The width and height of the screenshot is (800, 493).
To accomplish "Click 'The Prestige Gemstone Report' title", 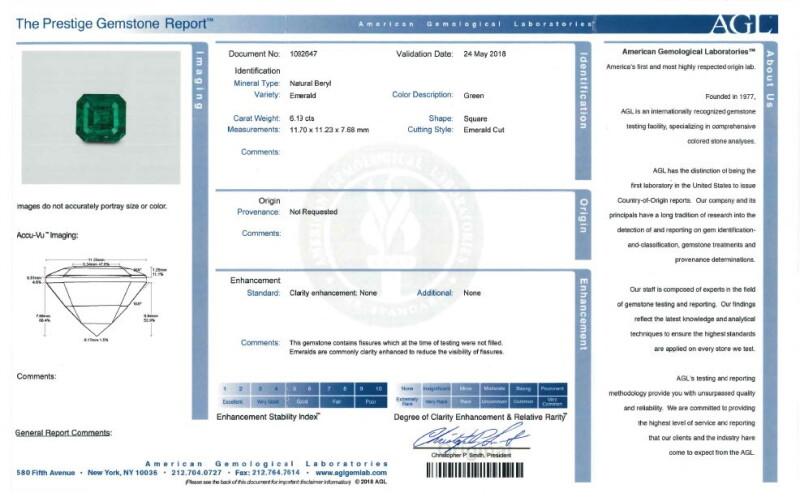I will pyautogui.click(x=114, y=23).
